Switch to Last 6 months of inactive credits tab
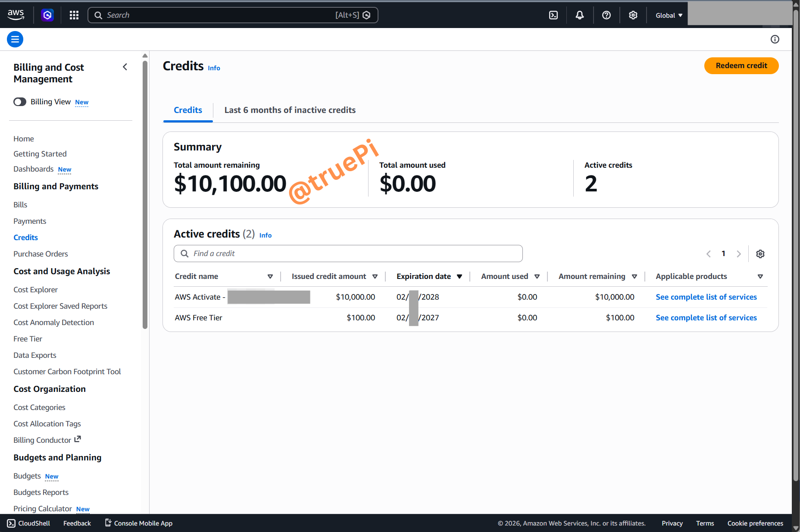Image resolution: width=800 pixels, height=532 pixels. pos(290,110)
